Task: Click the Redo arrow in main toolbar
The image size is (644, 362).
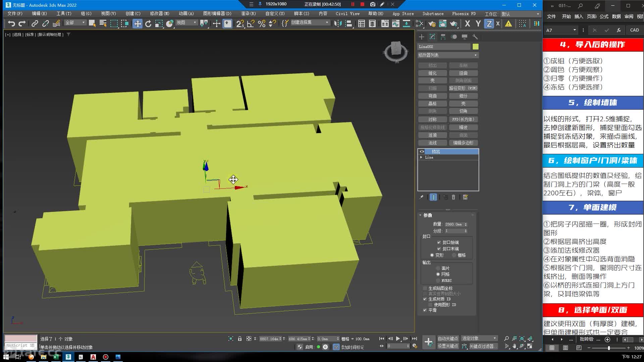Action: click(x=22, y=23)
